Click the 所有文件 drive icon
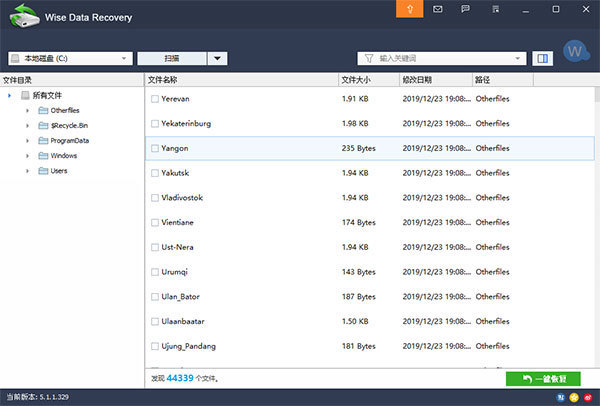This screenshot has height=406, width=600. (x=25, y=95)
